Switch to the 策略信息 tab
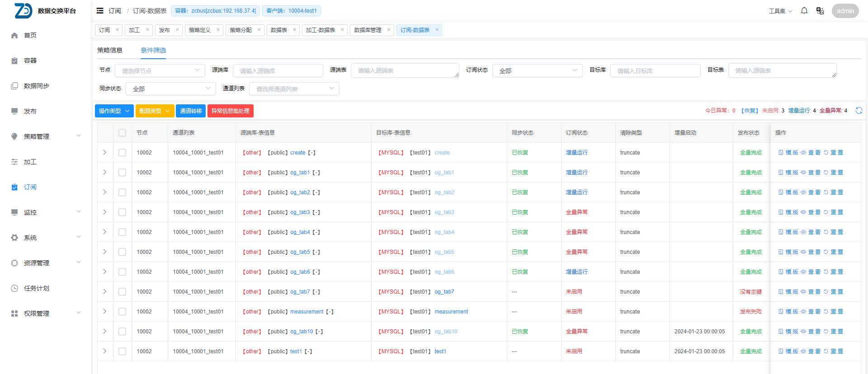 [110, 50]
